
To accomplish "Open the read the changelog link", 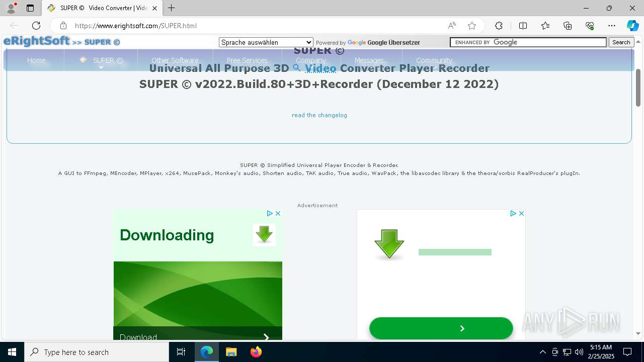I will [x=319, y=115].
